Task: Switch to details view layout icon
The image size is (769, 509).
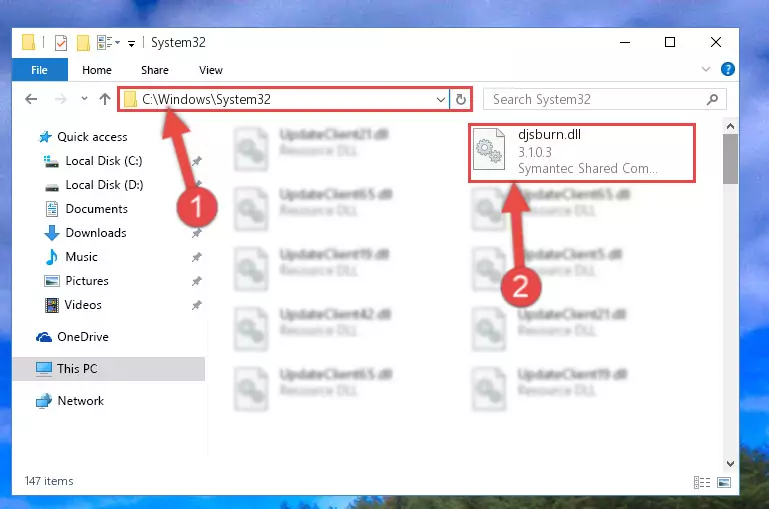Action: tap(702, 482)
